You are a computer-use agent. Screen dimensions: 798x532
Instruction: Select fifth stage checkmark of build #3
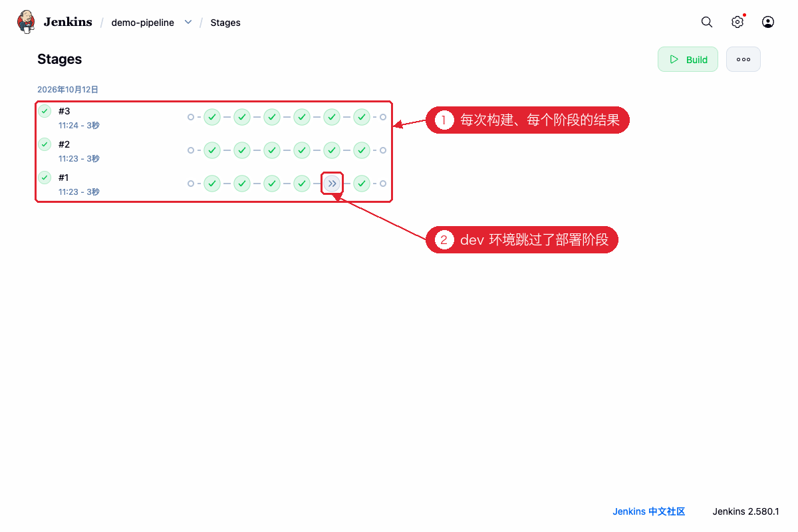coord(332,117)
